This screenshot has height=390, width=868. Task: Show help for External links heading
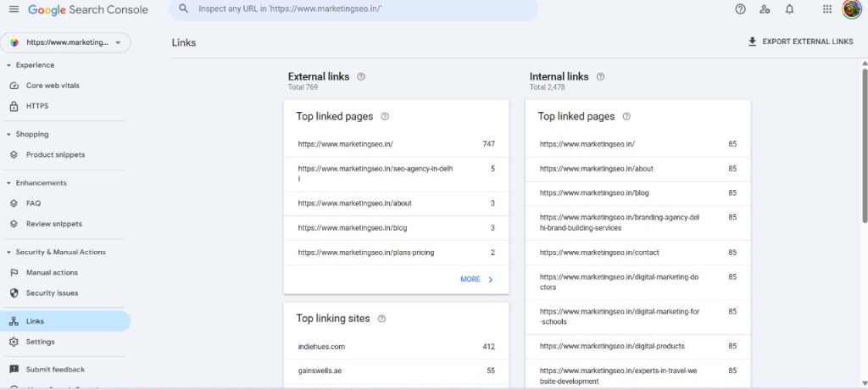(361, 76)
